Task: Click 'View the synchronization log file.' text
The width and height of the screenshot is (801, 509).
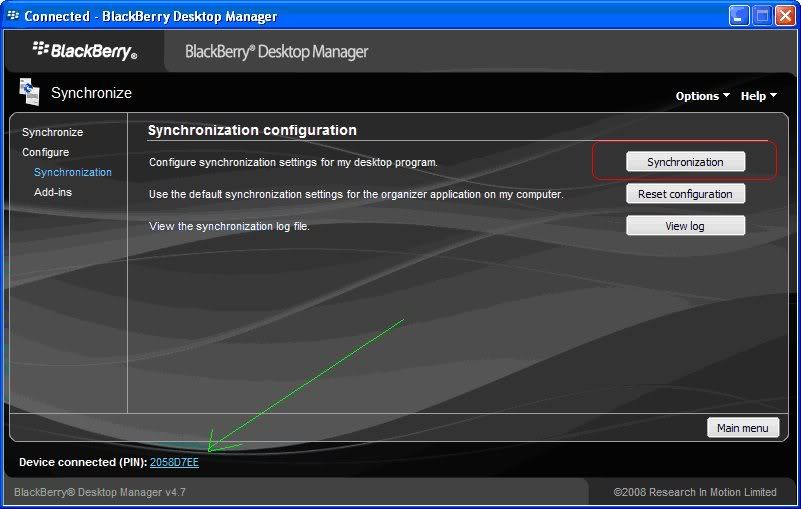Action: click(229, 226)
